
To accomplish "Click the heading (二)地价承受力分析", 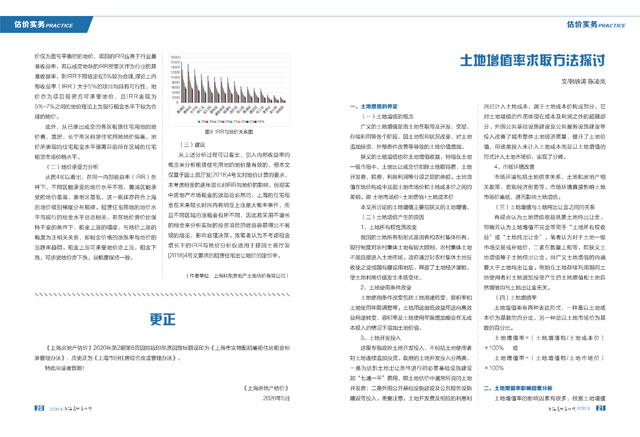I will click(x=72, y=167).
